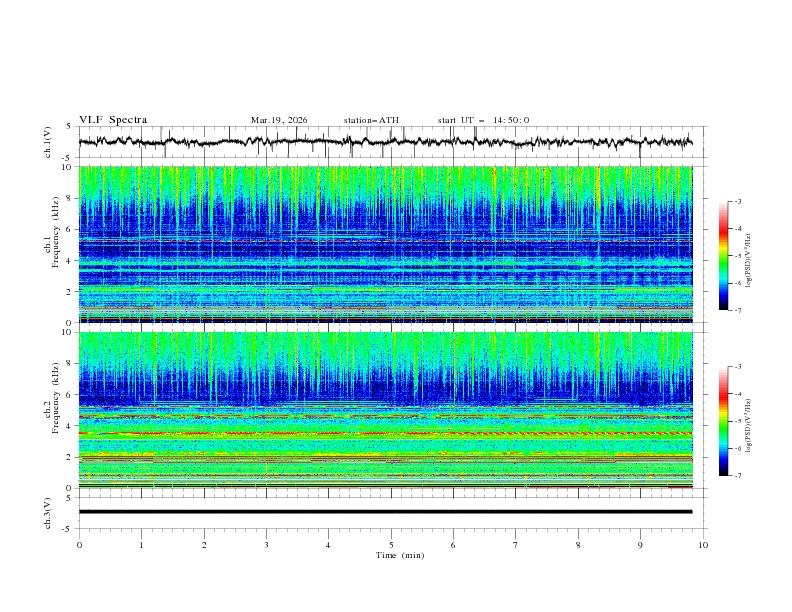Click the "VLF Spectra" title text

pos(113,120)
